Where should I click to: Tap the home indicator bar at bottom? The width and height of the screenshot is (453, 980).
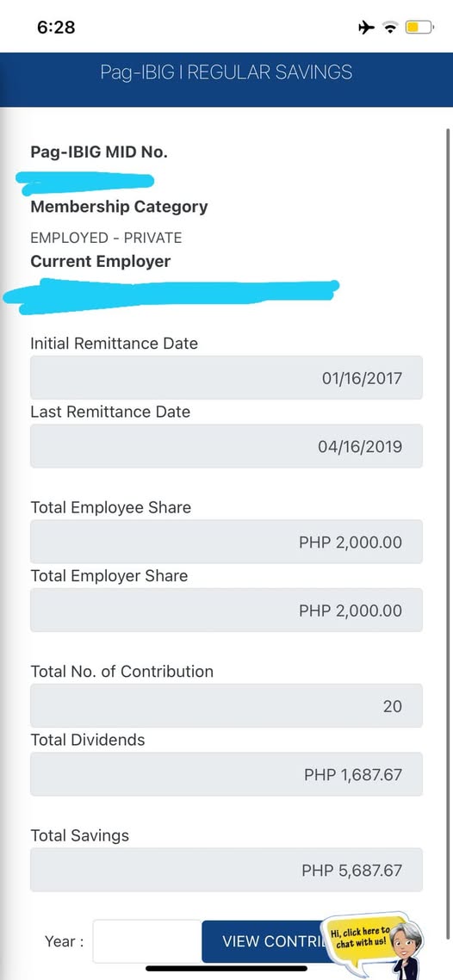[x=226, y=969]
